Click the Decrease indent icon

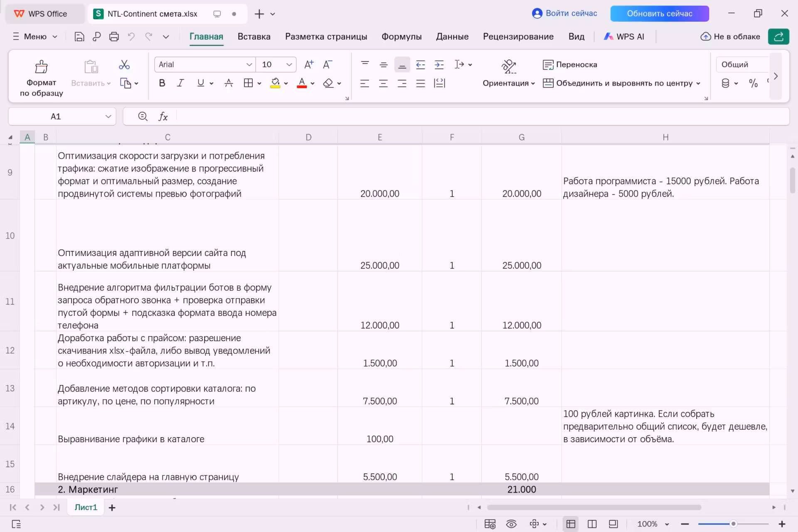pyautogui.click(x=421, y=64)
